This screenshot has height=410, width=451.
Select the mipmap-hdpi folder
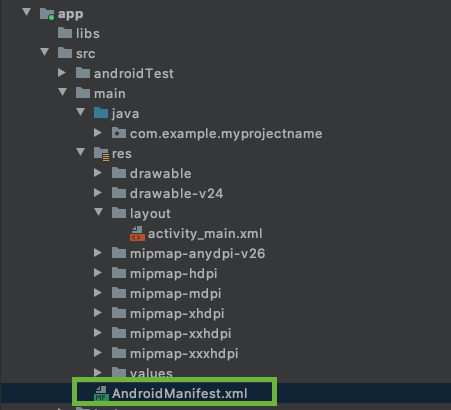[173, 273]
